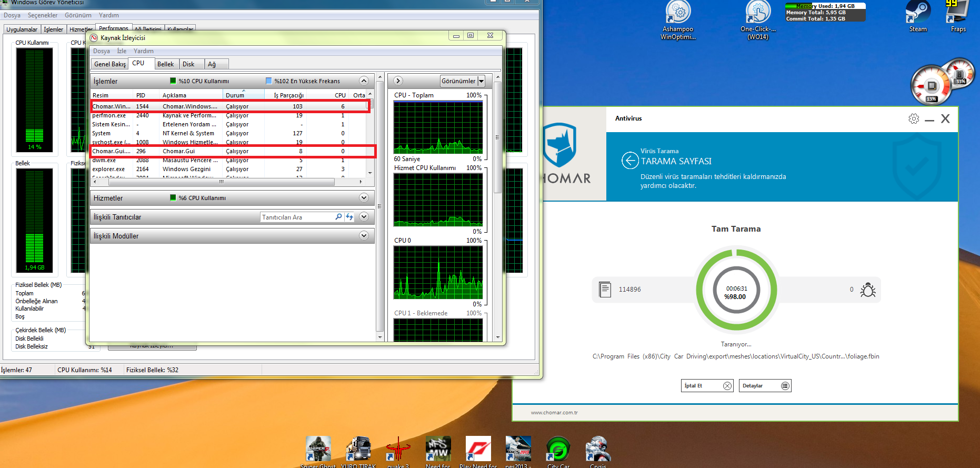Select the System process with PID 4
This screenshot has width=980, height=468.
228,133
